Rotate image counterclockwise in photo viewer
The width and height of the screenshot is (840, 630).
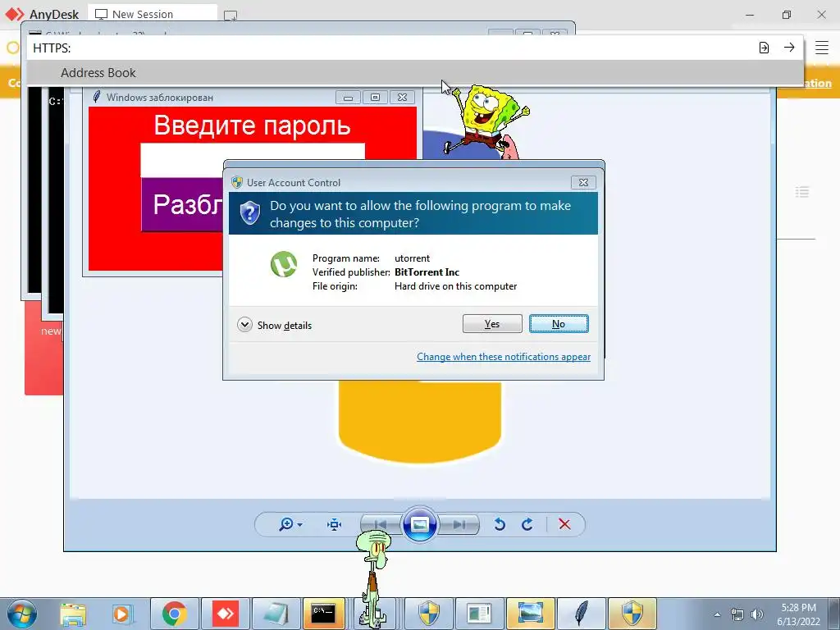click(x=500, y=524)
